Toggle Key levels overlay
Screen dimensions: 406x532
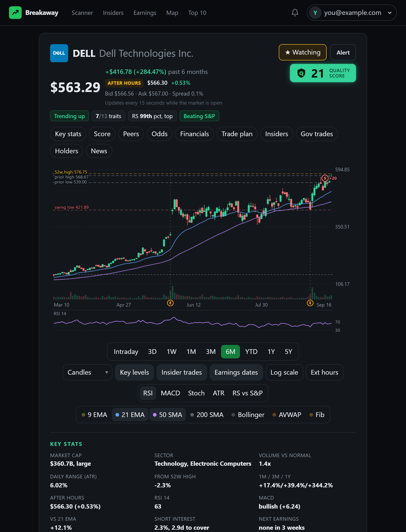[134, 372]
